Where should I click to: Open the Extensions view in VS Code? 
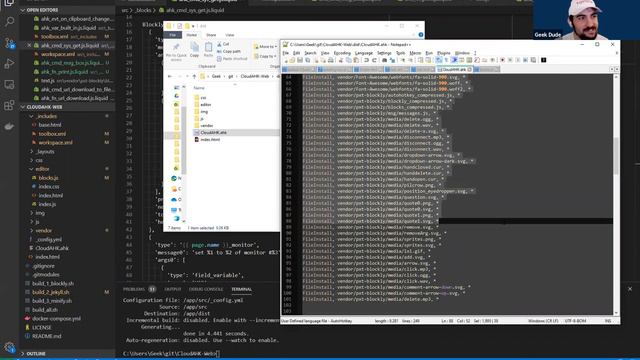click(x=9, y=105)
